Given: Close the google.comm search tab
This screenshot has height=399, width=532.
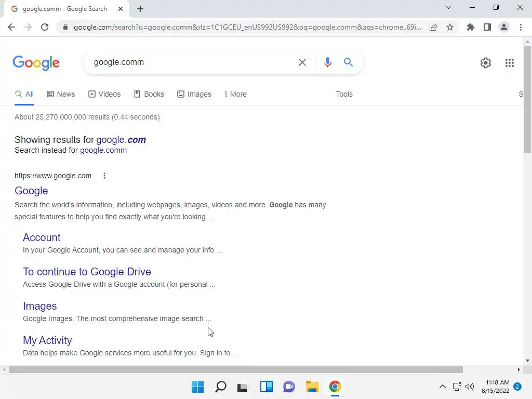Looking at the screenshot, I should [121, 9].
